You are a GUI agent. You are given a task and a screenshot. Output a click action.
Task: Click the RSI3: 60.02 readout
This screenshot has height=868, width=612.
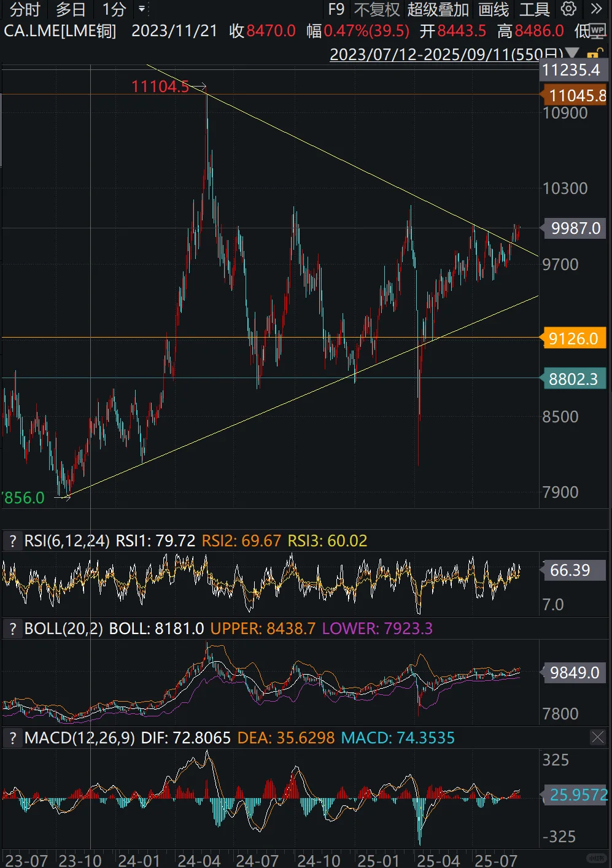[x=328, y=541]
